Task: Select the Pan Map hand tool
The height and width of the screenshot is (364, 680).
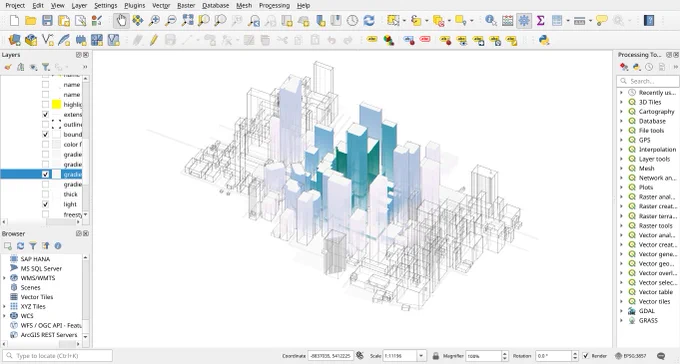Action: pyautogui.click(x=121, y=20)
